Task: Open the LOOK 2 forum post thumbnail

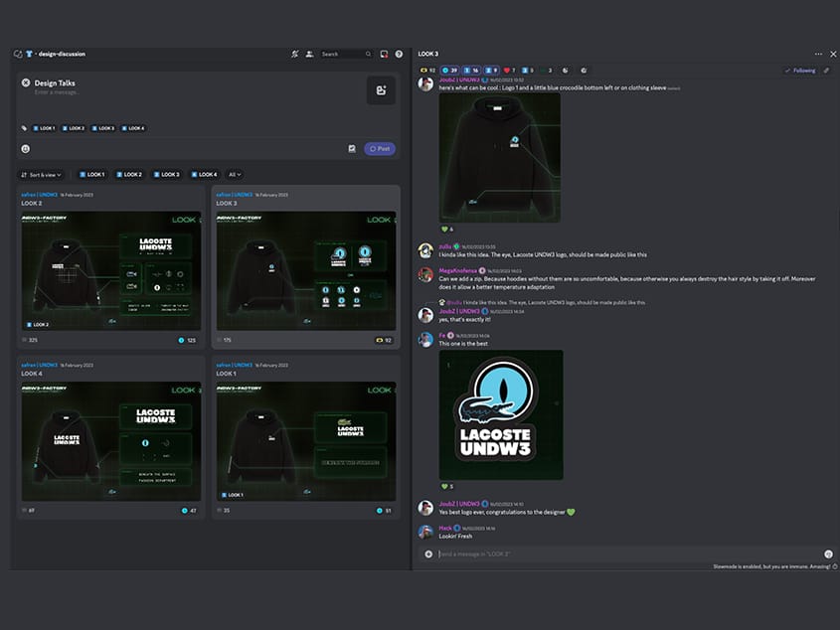Action: tap(111, 271)
